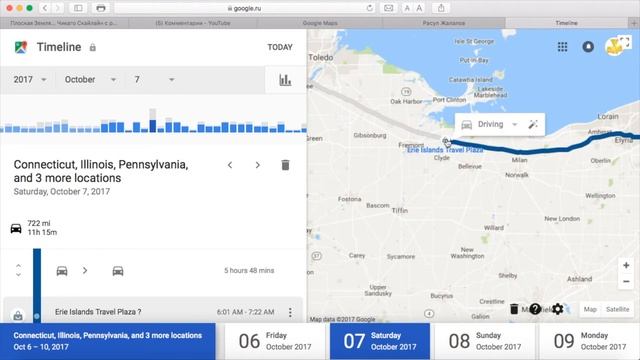This screenshot has height=360, width=640.
Task: Click the Safari mail button
Action: [x=389, y=8]
